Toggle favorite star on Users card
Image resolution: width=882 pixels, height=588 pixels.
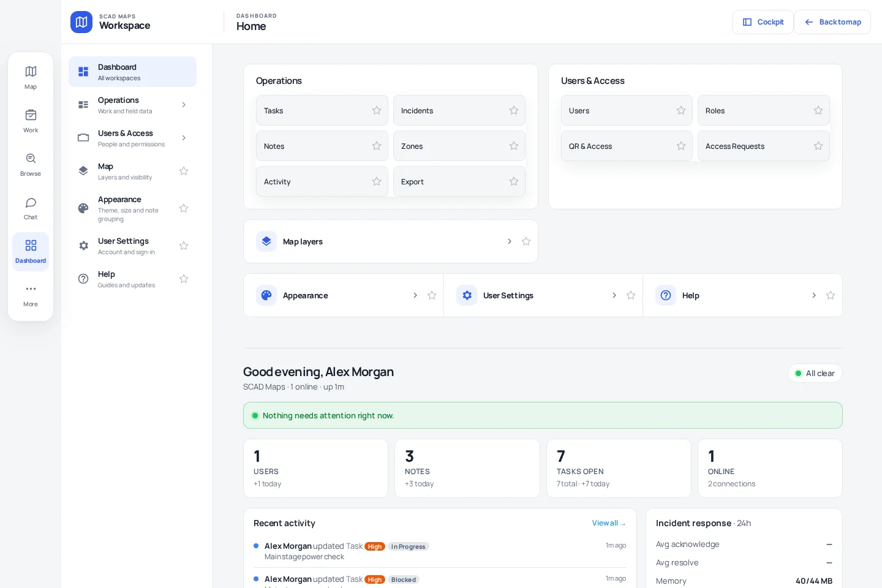click(x=681, y=110)
